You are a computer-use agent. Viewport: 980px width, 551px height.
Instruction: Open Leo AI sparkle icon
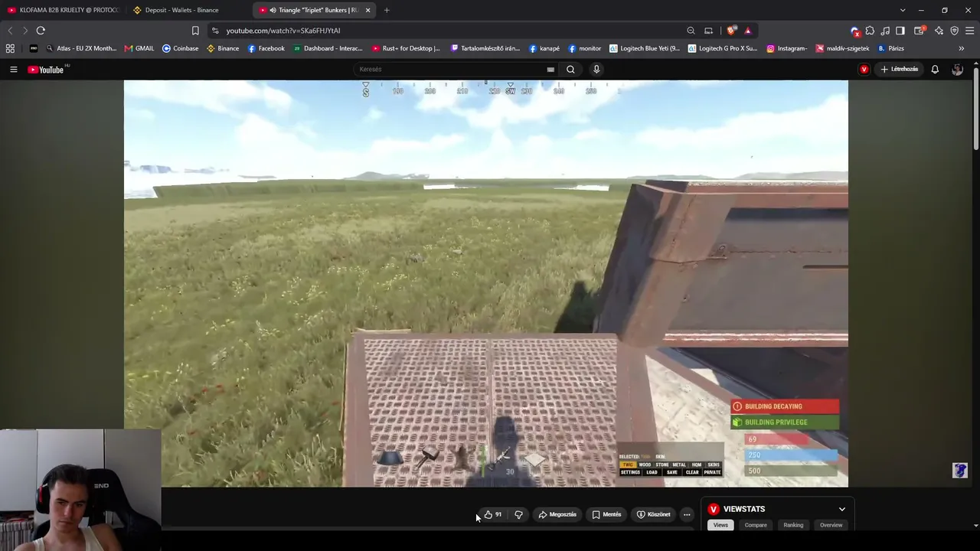pos(939,31)
